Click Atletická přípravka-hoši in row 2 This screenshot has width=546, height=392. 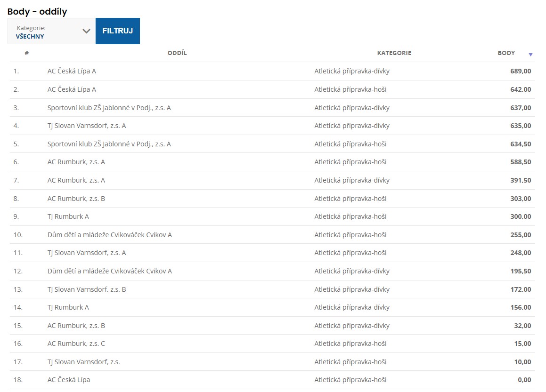(350, 89)
